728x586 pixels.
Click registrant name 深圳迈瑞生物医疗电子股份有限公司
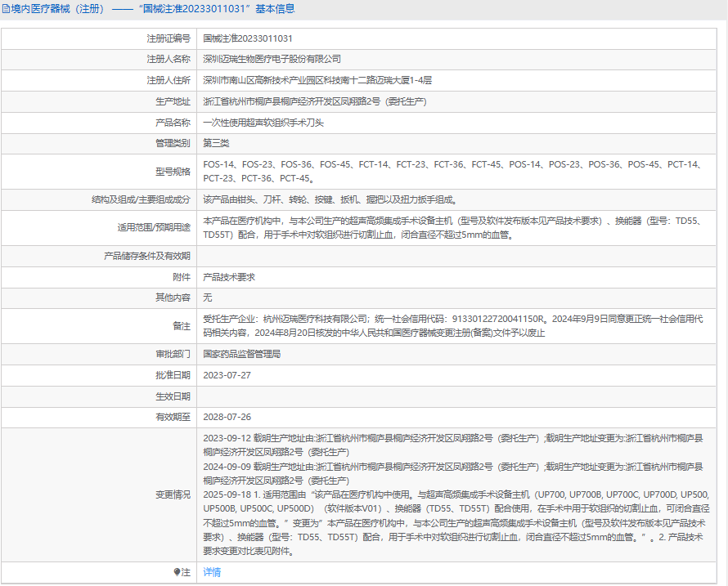(x=272, y=59)
